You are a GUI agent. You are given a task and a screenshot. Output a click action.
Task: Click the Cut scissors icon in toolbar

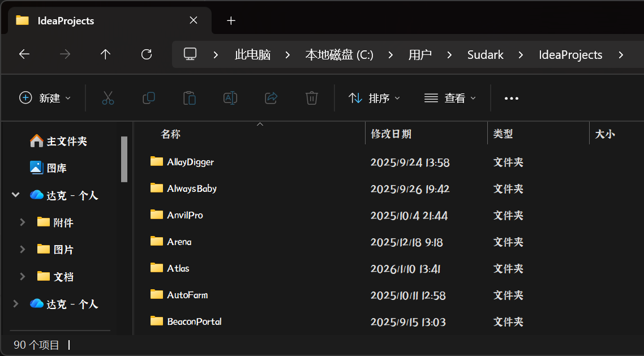click(x=108, y=98)
